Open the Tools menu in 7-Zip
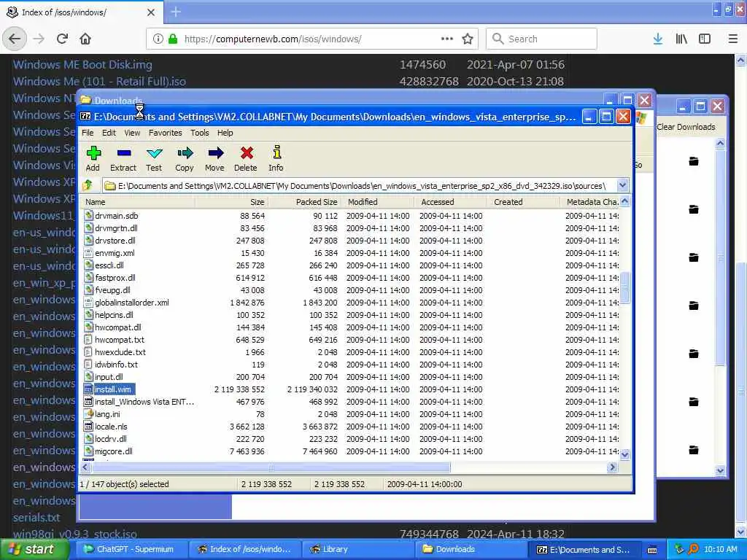 (x=200, y=133)
